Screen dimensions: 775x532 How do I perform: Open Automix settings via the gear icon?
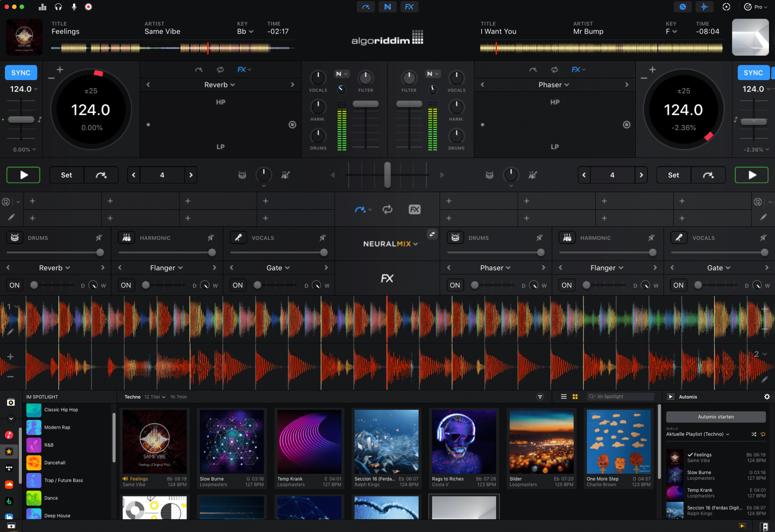[x=767, y=397]
